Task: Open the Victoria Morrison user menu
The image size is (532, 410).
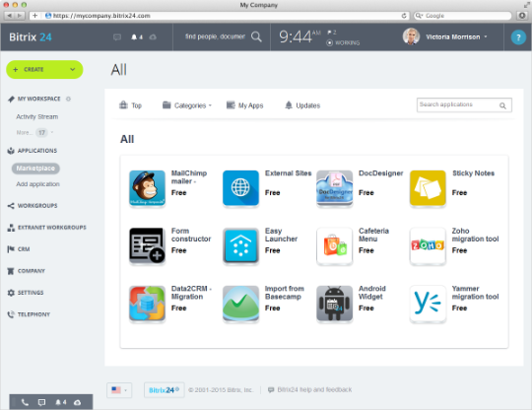Action: (x=445, y=36)
